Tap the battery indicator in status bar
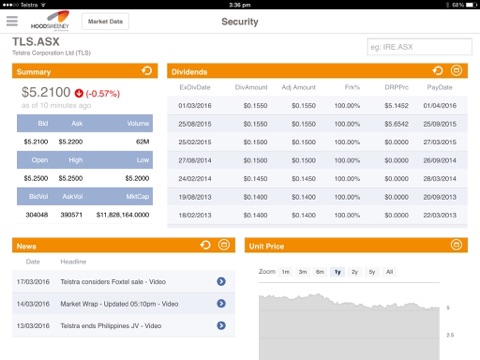 [x=471, y=5]
